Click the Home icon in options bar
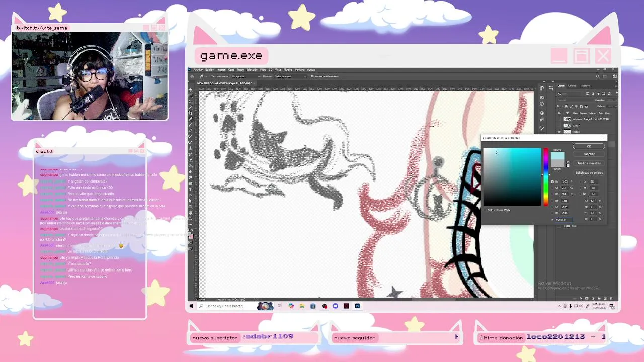 (x=192, y=76)
